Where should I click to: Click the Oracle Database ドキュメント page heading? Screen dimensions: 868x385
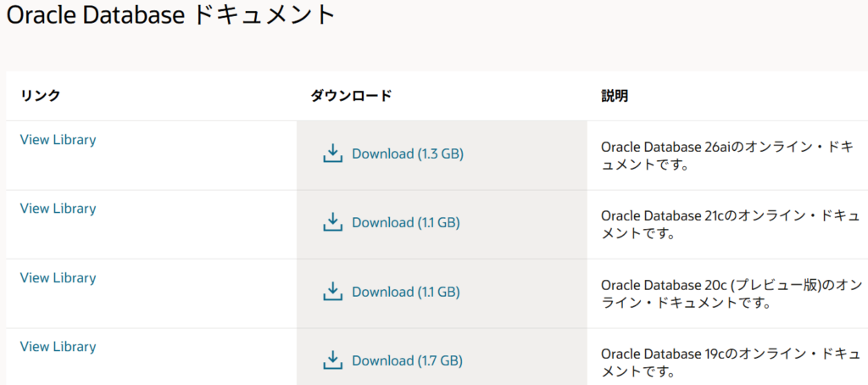click(171, 15)
